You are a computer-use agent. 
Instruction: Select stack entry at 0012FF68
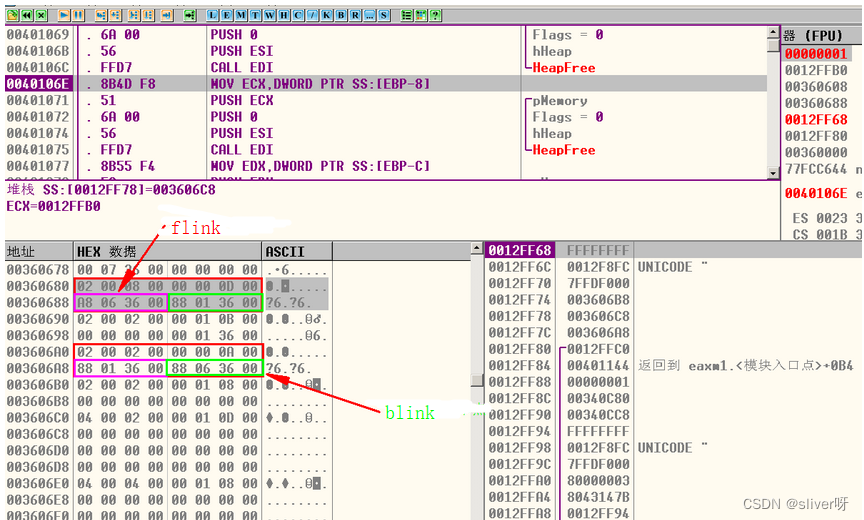point(520,250)
